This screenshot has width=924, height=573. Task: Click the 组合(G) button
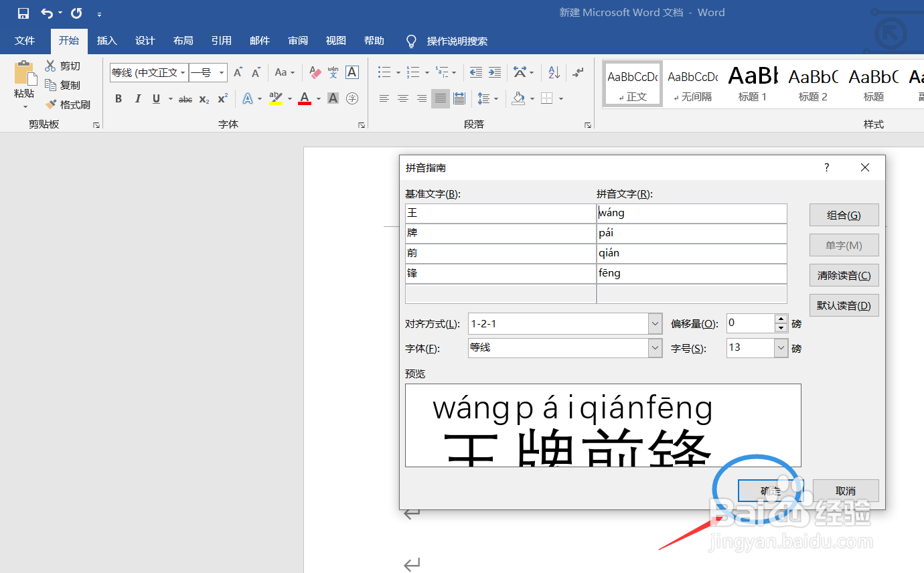point(844,216)
